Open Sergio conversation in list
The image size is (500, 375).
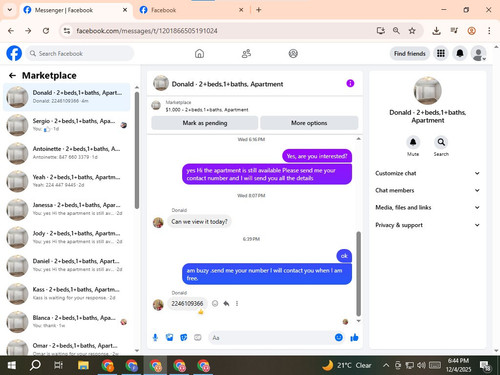[67, 125]
